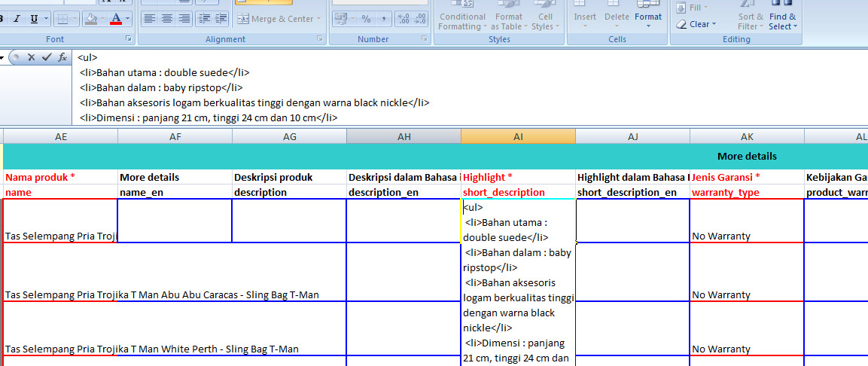
Task: Open Alignment dialog launcher
Action: point(319,38)
